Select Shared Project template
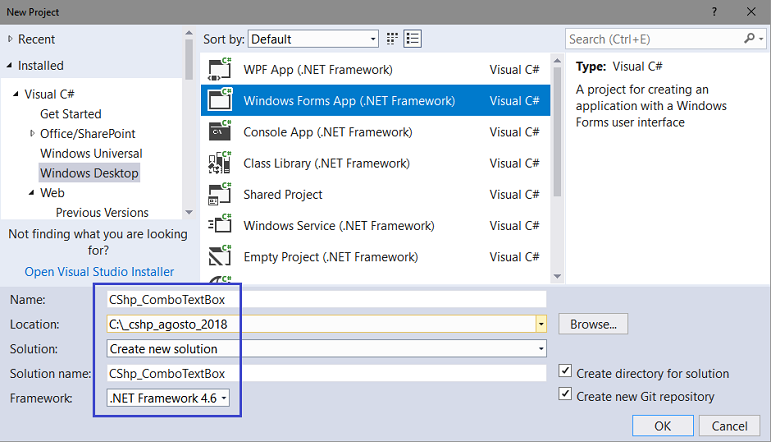The width and height of the screenshot is (771, 442). pyautogui.click(x=375, y=194)
